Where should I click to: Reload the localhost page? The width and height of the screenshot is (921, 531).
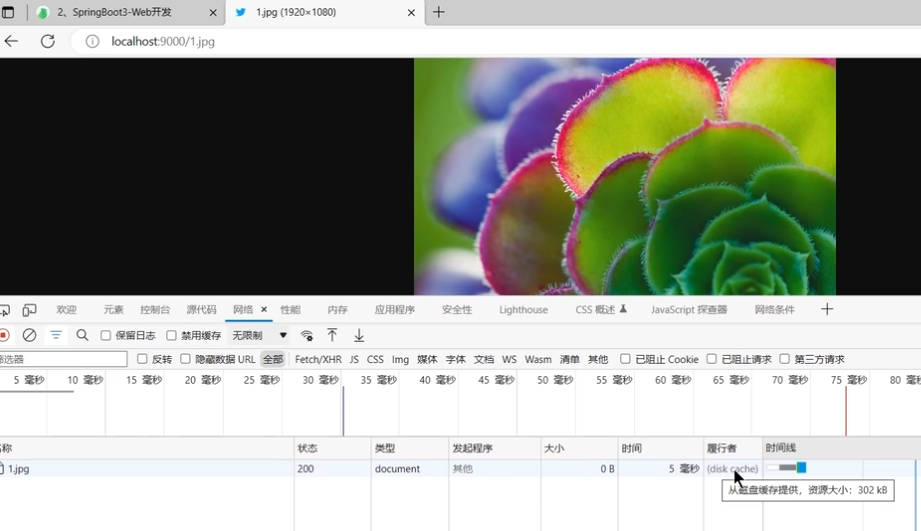click(48, 41)
